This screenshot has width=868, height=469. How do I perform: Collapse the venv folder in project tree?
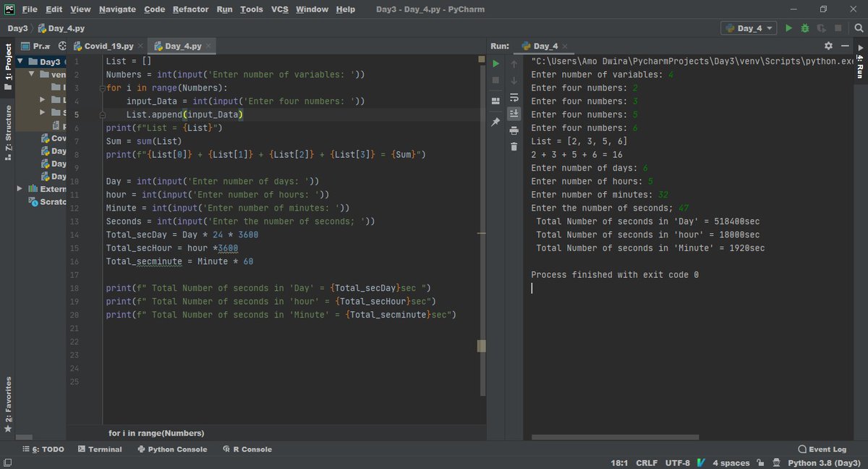32,75
